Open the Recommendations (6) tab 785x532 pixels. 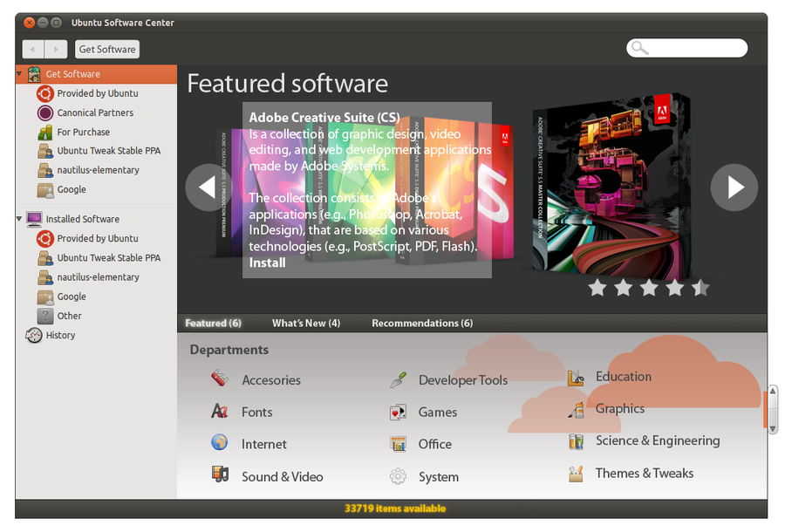(x=422, y=324)
